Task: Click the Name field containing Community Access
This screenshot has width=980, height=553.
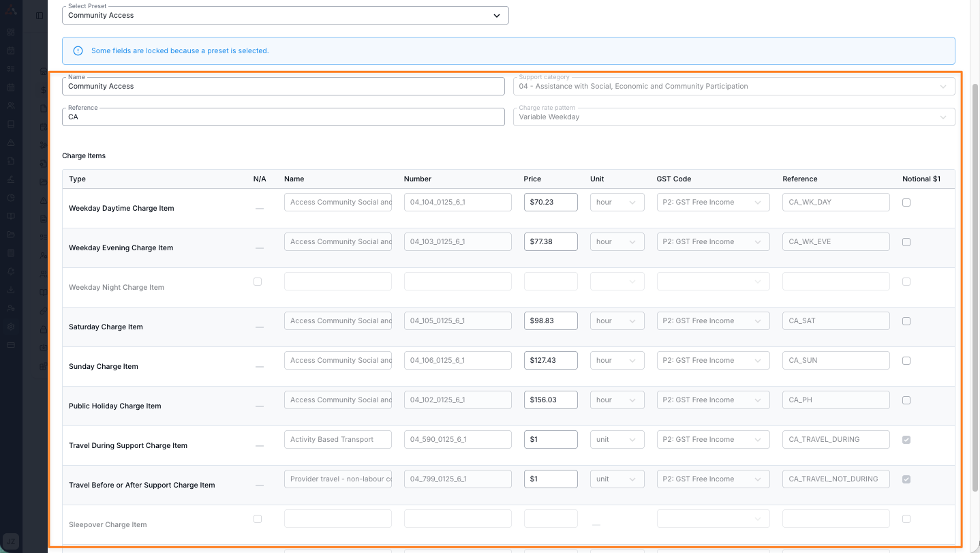Action: click(283, 87)
